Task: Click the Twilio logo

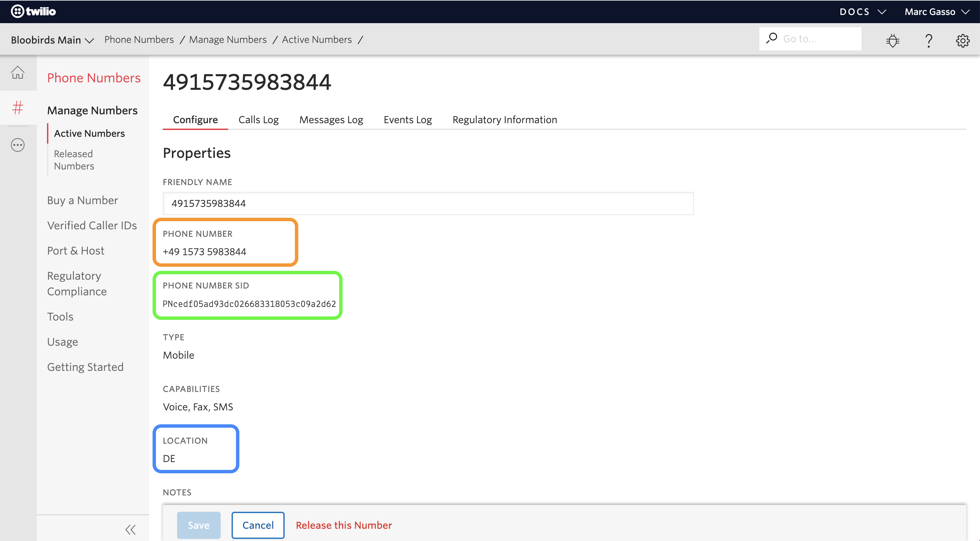Action: [33, 12]
